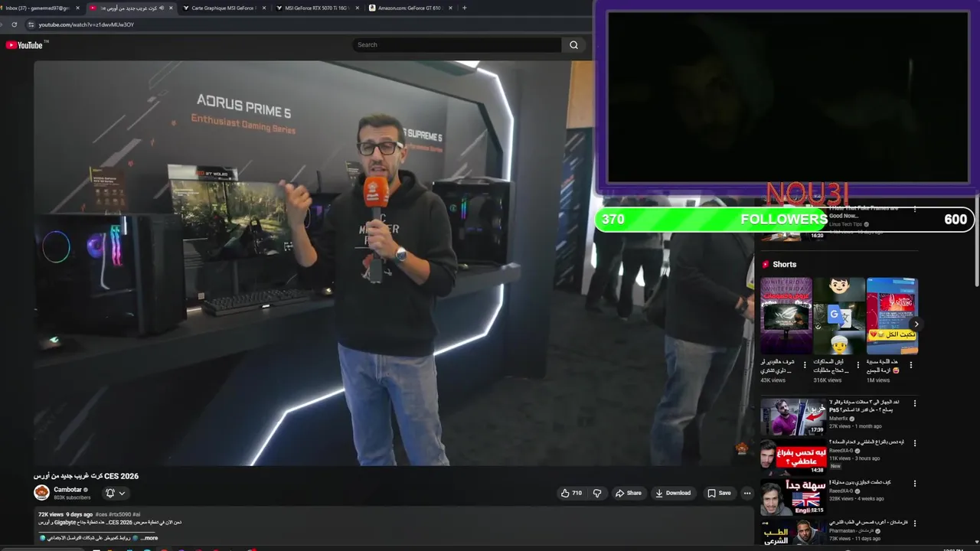The height and width of the screenshot is (551, 980).
Task: Switch to the Carte Graphique MSI GeForce tab
Action: point(224,8)
